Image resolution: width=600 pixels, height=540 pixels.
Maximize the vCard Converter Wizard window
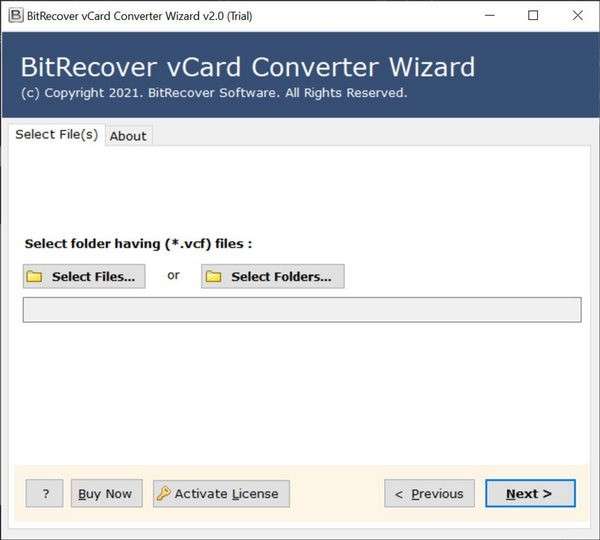click(533, 16)
